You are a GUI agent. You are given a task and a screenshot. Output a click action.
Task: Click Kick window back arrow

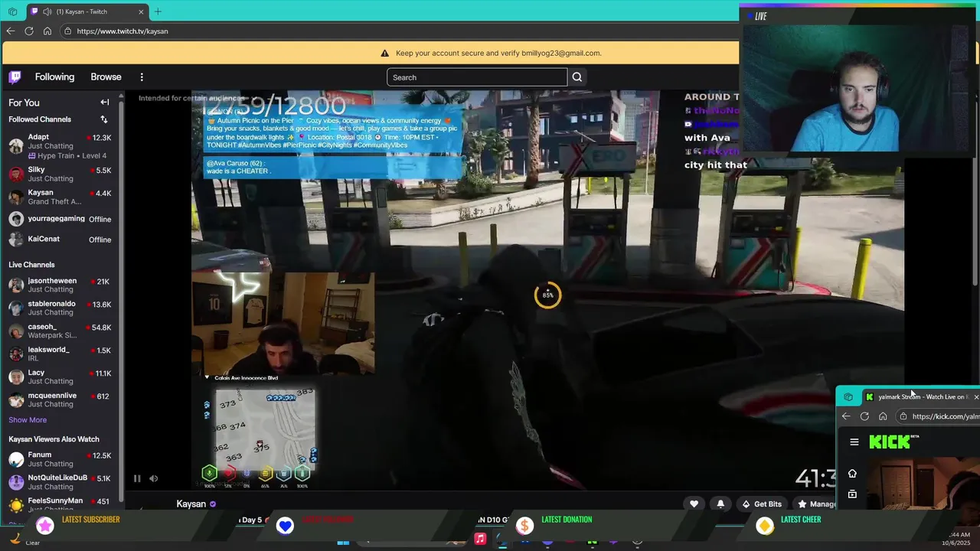click(x=846, y=416)
